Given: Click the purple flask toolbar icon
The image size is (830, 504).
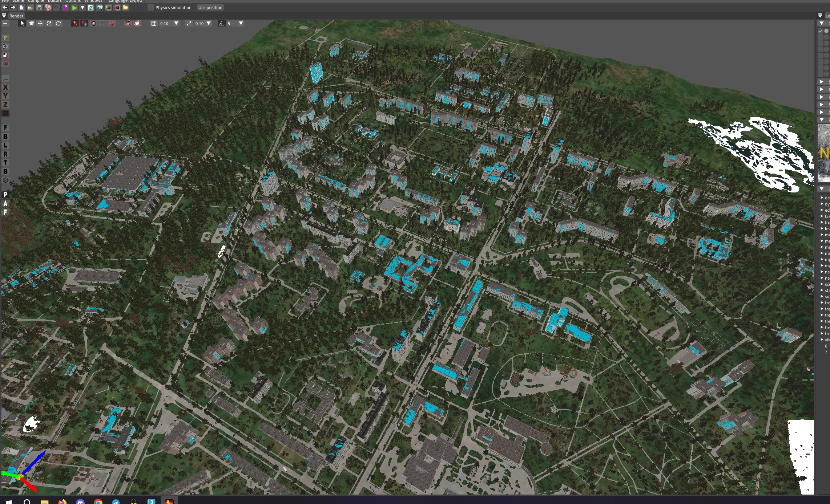Looking at the screenshot, I should point(65,8).
